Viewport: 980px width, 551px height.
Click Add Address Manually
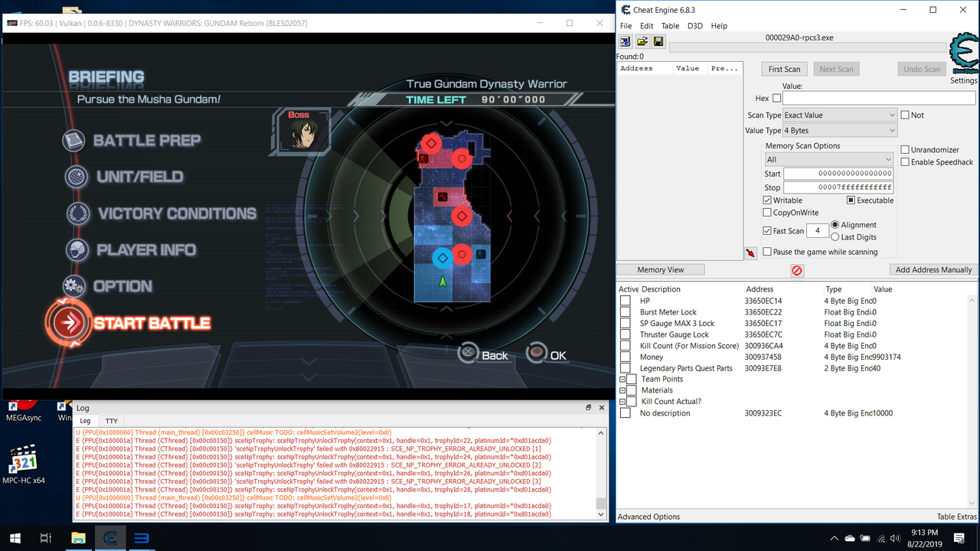(933, 269)
